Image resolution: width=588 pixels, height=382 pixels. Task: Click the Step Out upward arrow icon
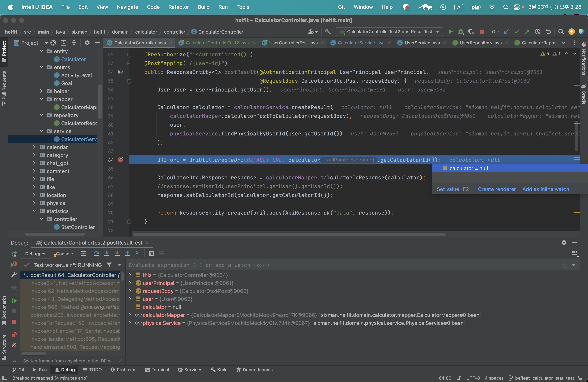(127, 253)
